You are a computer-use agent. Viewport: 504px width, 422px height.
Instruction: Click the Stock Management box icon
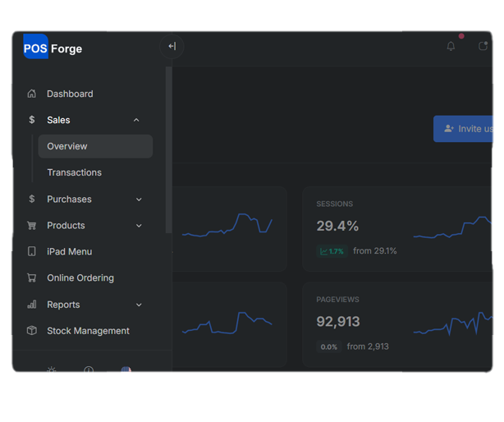coord(32,331)
